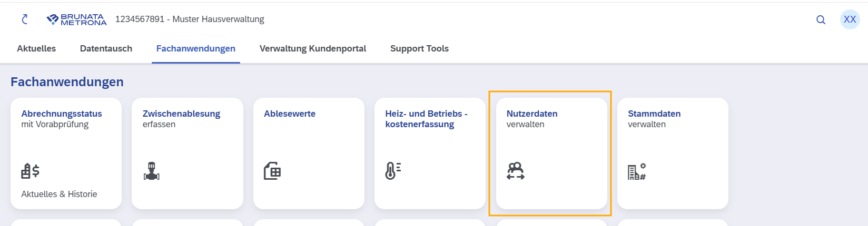Click the building gear icon on Stammdaten tile
This screenshot has height=226, width=868.
[x=637, y=171]
